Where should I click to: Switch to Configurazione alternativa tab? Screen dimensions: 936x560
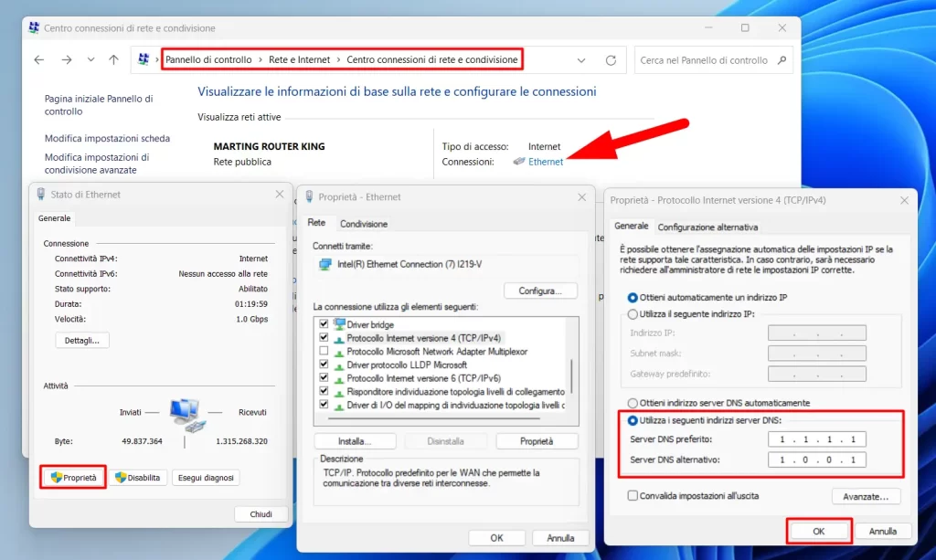point(707,227)
